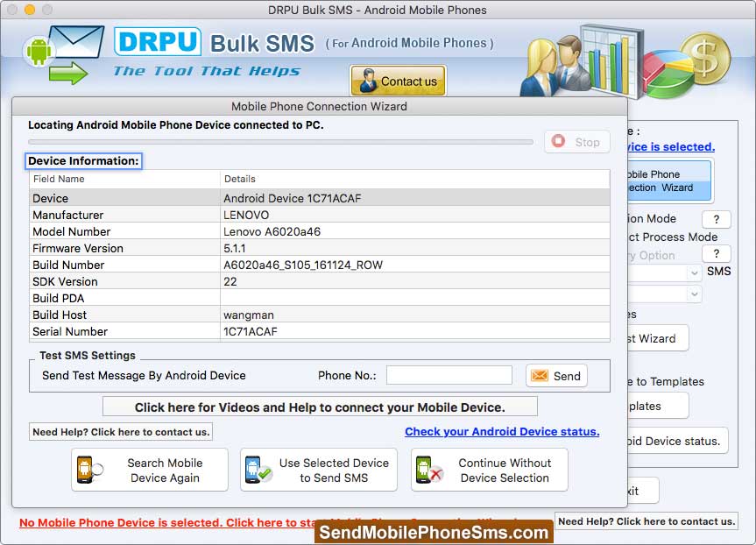The height and width of the screenshot is (545, 756).
Task: Select the Device Information label
Action: point(83,161)
